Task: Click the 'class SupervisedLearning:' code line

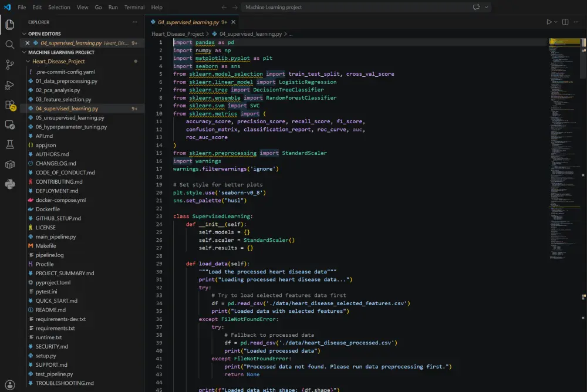Action: click(x=212, y=216)
